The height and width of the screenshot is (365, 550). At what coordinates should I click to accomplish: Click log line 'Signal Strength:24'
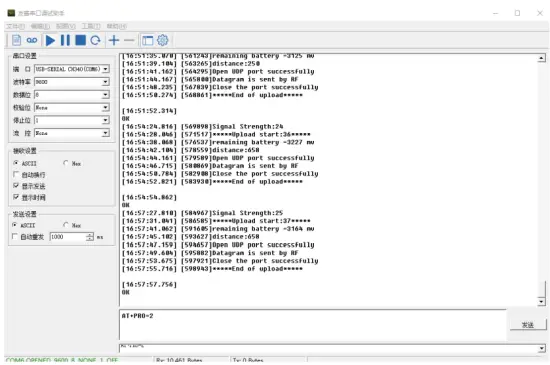202,127
